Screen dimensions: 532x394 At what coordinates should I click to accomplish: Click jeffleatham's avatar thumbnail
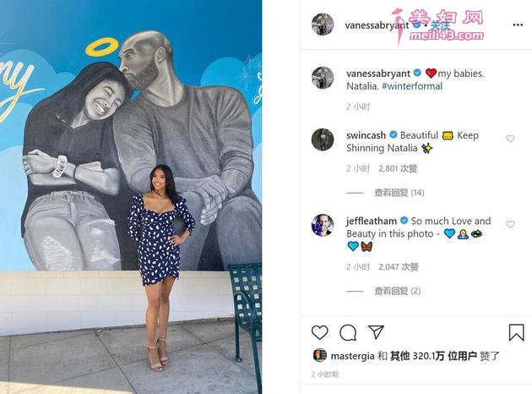(323, 225)
